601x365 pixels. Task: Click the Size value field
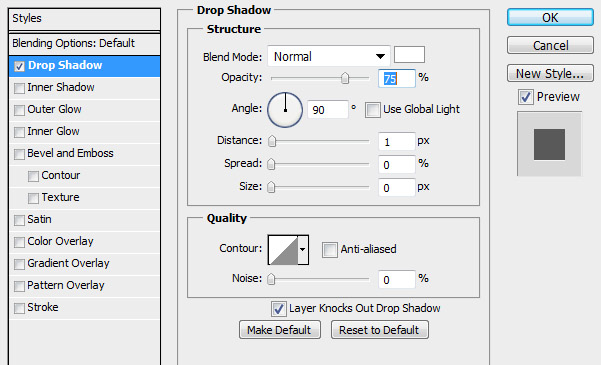397,187
